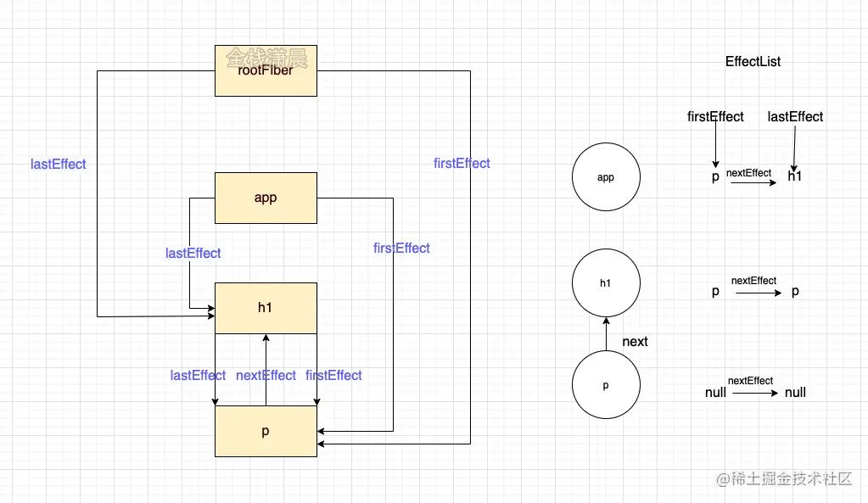Click the rootFiber box at the top
This screenshot has width=868, height=503.
pos(266,71)
